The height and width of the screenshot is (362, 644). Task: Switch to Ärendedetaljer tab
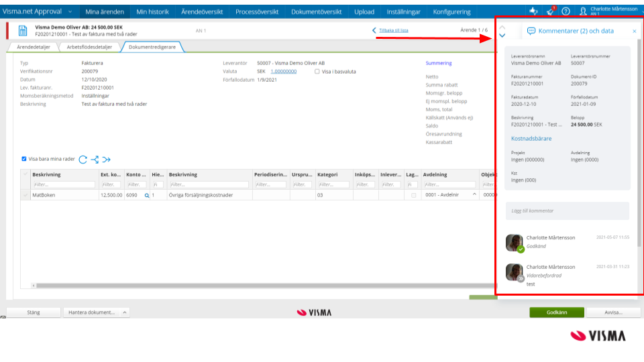coord(34,47)
